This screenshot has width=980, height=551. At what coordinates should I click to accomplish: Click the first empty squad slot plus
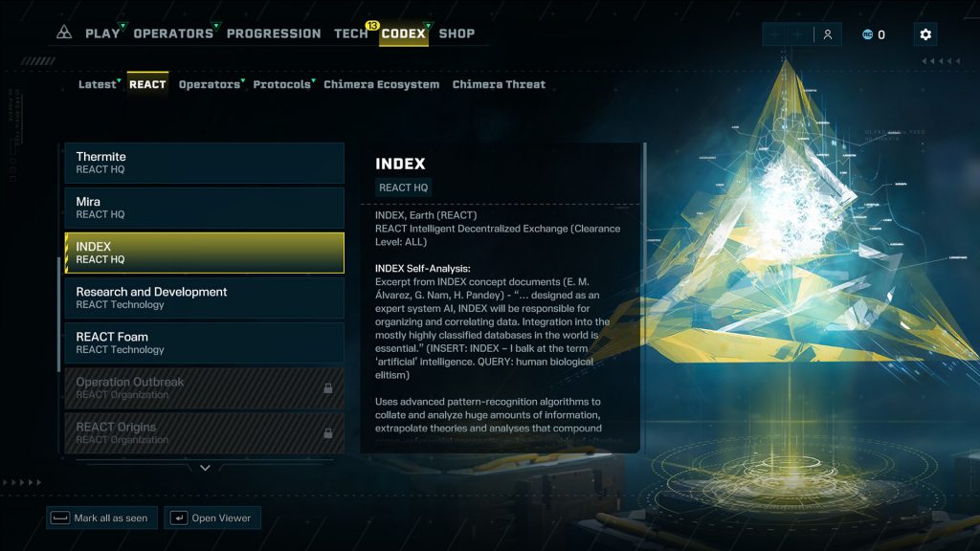pyautogui.click(x=775, y=34)
